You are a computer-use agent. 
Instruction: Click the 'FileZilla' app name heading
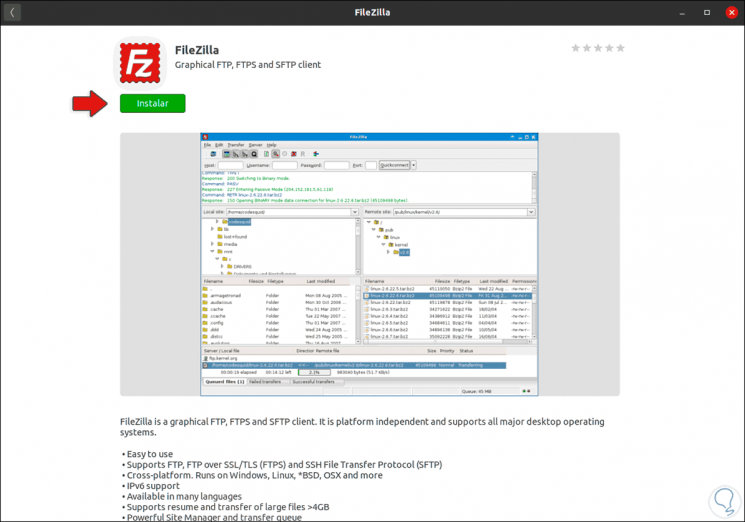point(197,50)
